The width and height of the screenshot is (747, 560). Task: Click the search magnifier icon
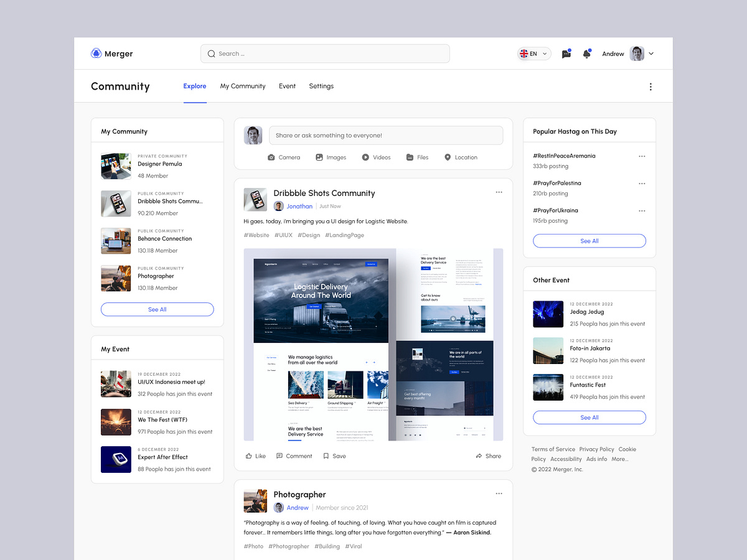pyautogui.click(x=212, y=54)
